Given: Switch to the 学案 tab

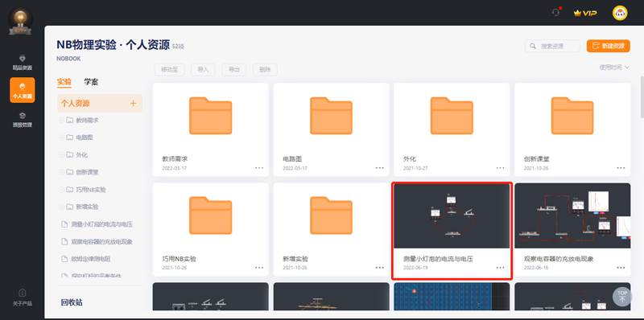Looking at the screenshot, I should coord(91,82).
